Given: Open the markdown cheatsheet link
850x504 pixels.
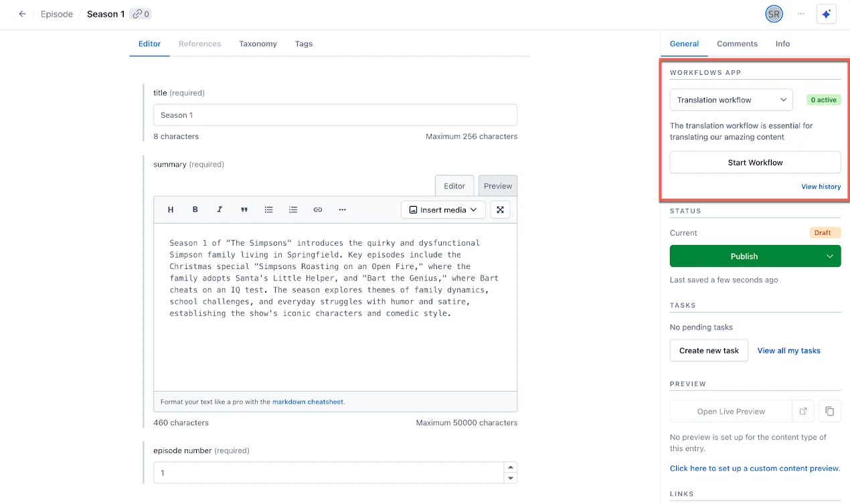Looking at the screenshot, I should click(x=308, y=402).
